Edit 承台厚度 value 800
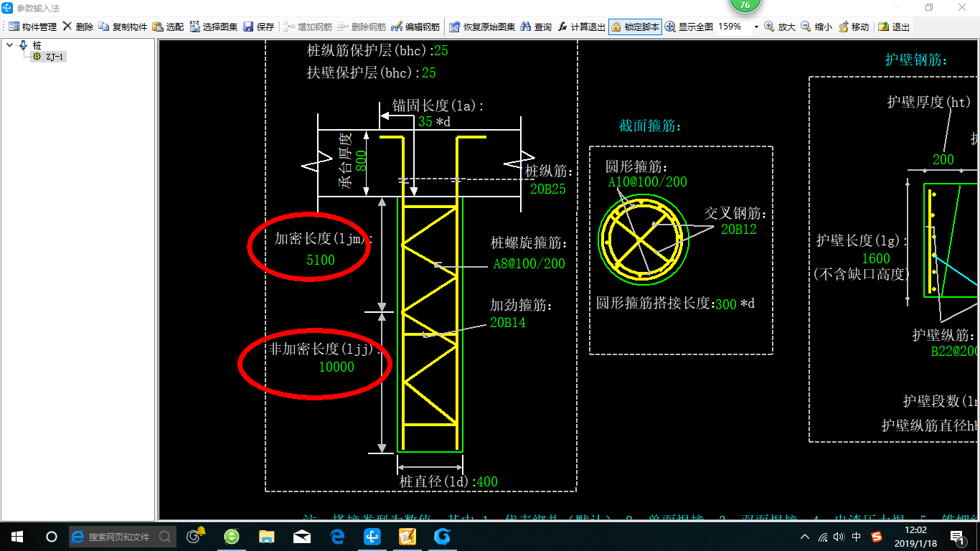The height and width of the screenshot is (551, 980). click(x=361, y=159)
